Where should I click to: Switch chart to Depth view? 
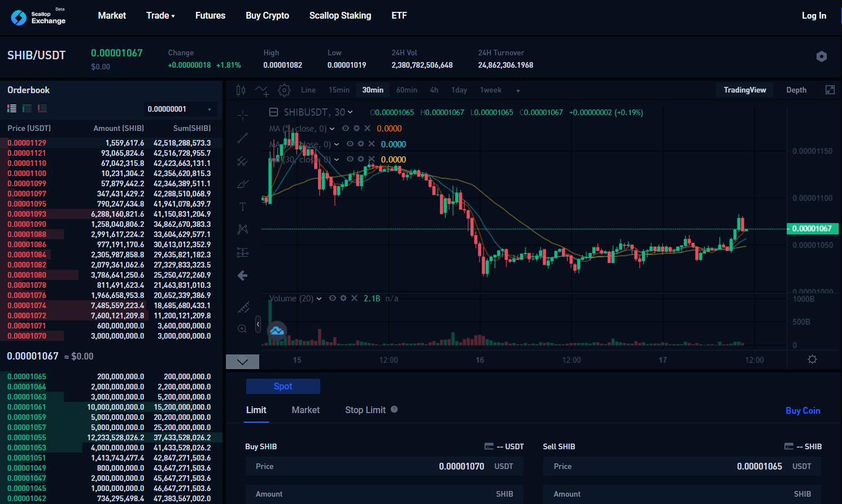(796, 90)
